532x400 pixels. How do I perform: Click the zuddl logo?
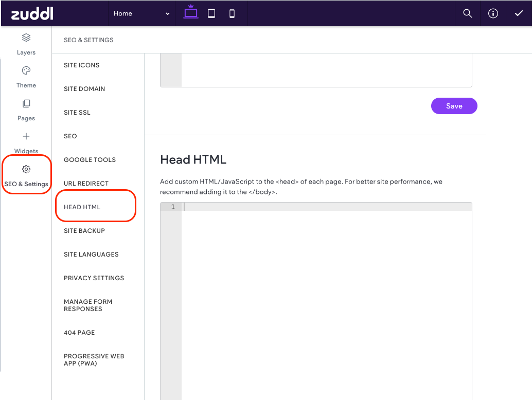tap(32, 14)
